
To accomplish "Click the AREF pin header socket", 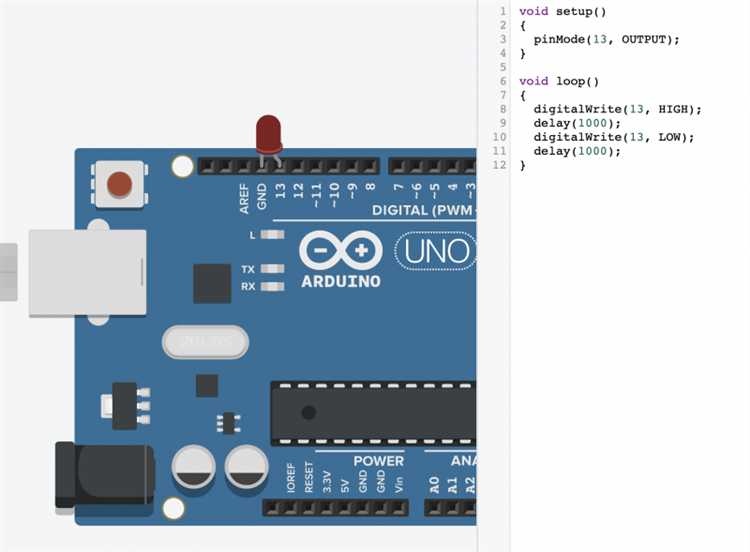I will 243,166.
